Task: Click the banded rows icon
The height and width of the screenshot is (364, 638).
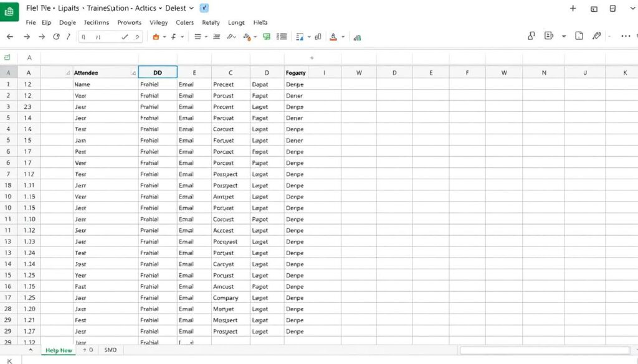Action: click(x=282, y=37)
